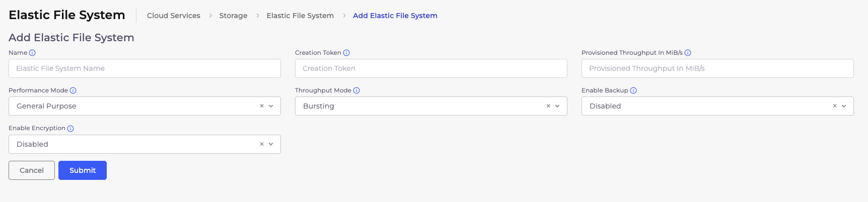Go to Storage breadcrumb

(x=233, y=16)
